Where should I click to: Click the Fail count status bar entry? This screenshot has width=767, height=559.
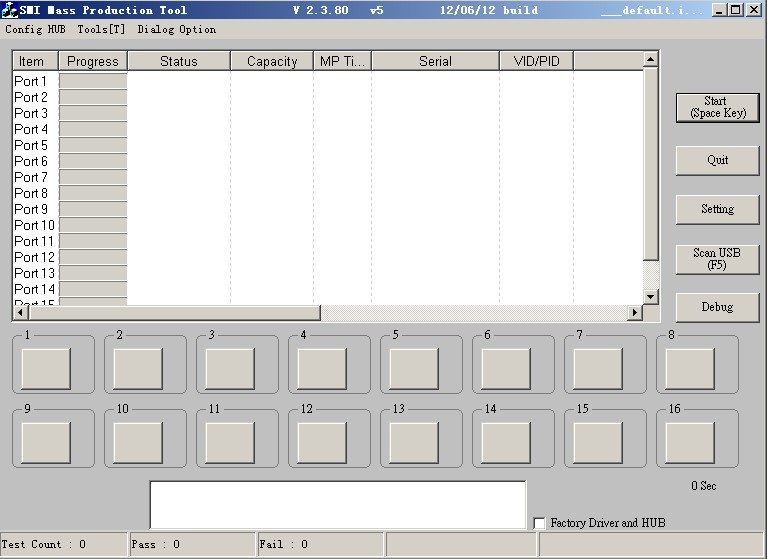pyautogui.click(x=320, y=544)
